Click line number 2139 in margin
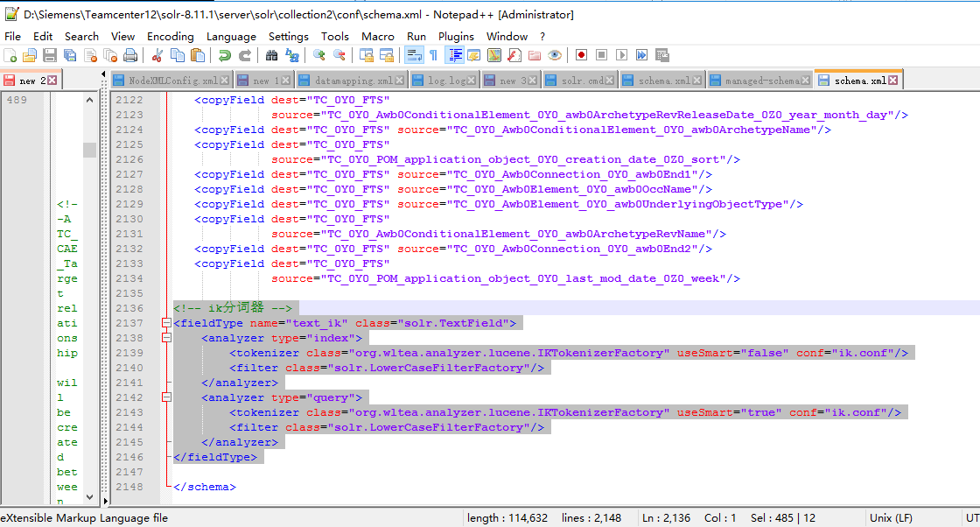The height and width of the screenshot is (527, 980). pyautogui.click(x=129, y=353)
